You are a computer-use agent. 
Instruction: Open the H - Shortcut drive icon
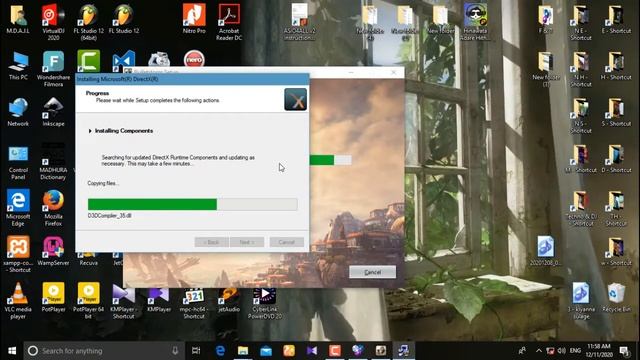[616, 66]
